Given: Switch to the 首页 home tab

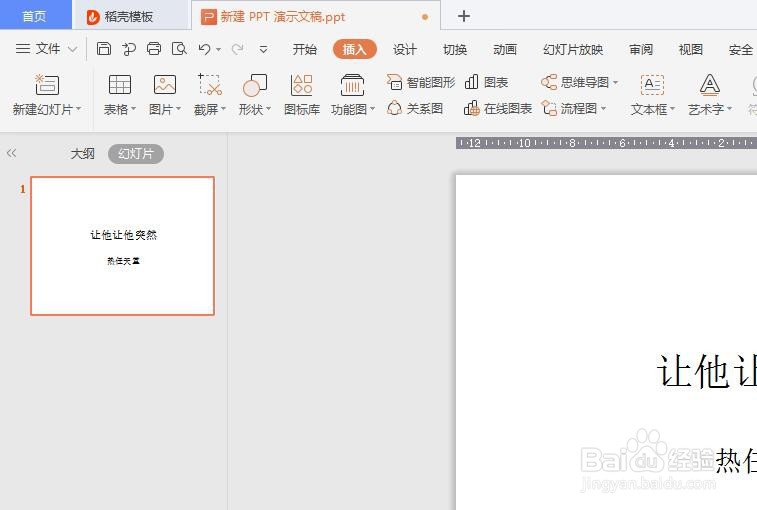Looking at the screenshot, I should click(x=35, y=16).
